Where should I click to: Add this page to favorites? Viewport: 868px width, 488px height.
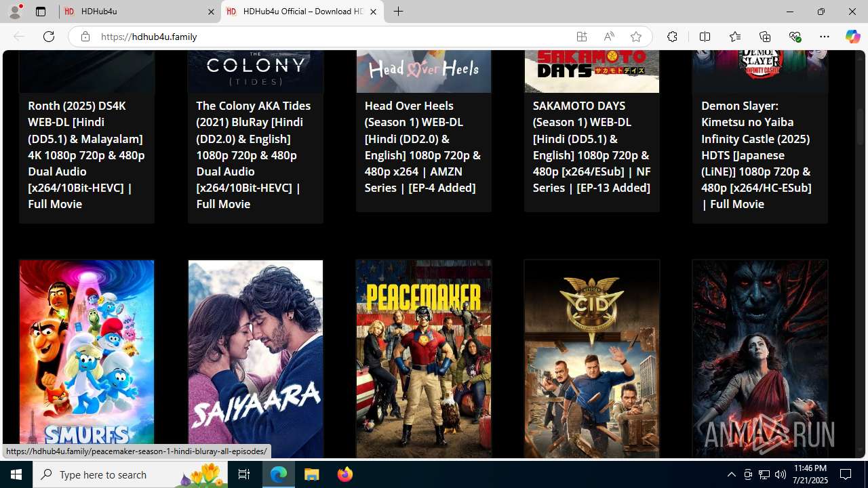coord(636,37)
